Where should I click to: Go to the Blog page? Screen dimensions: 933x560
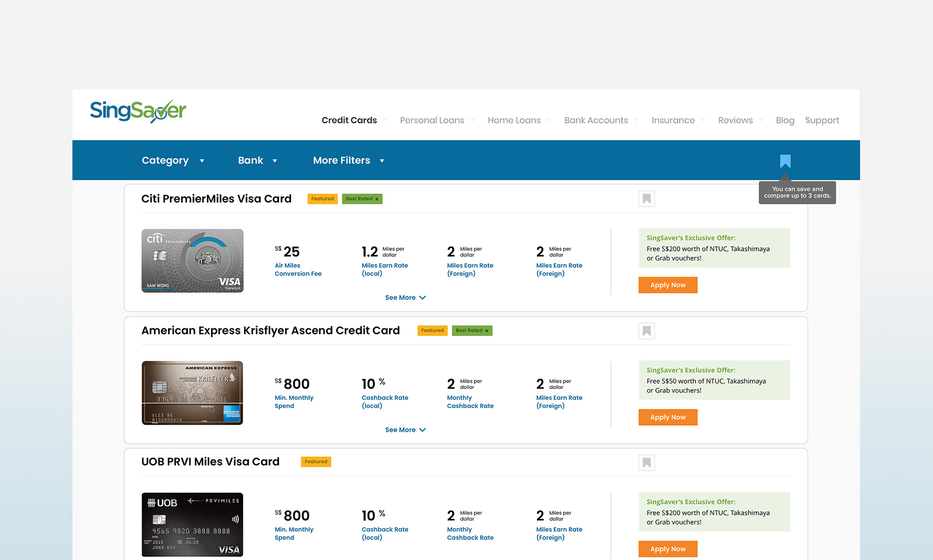785,120
